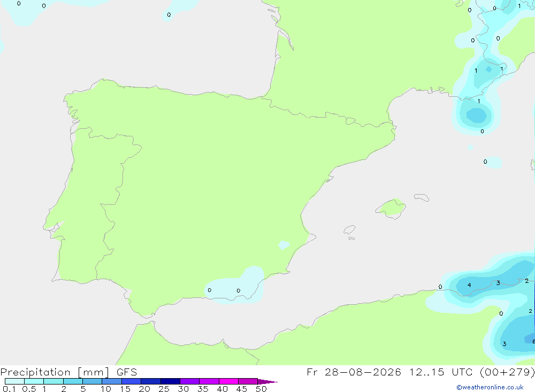Click the 40 to 45 mm legend swatch
Screen dimensions: 535x392
click(228, 381)
